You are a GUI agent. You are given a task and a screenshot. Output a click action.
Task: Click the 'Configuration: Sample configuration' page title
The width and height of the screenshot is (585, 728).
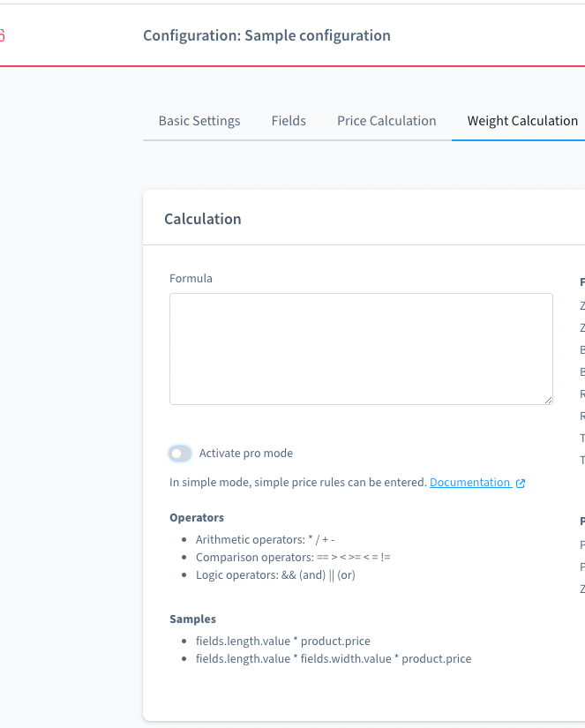click(x=266, y=36)
